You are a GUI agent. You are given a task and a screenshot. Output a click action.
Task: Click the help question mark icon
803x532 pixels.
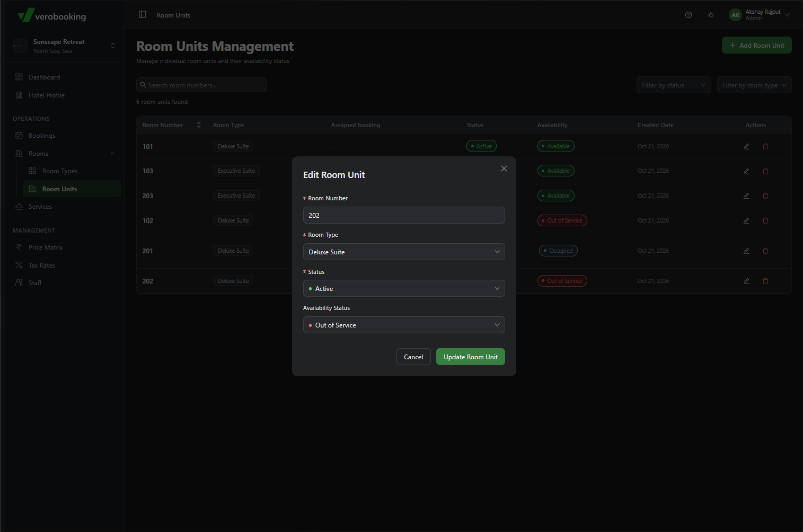(689, 15)
